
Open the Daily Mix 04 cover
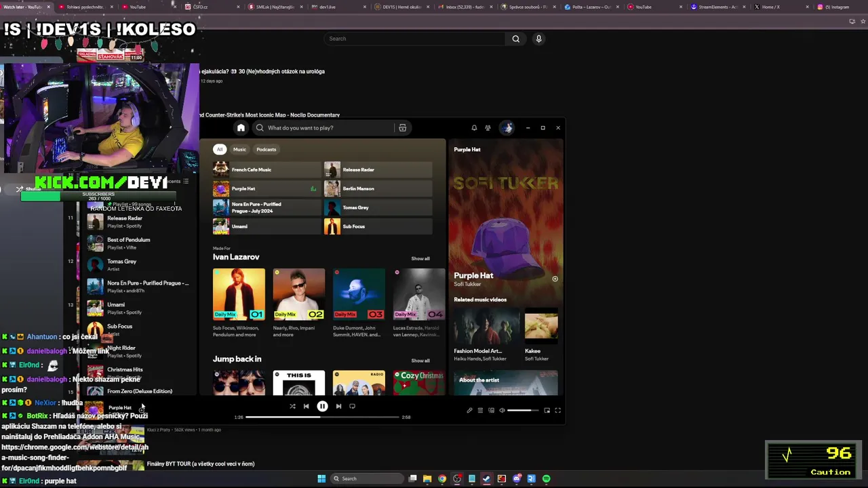(x=419, y=293)
